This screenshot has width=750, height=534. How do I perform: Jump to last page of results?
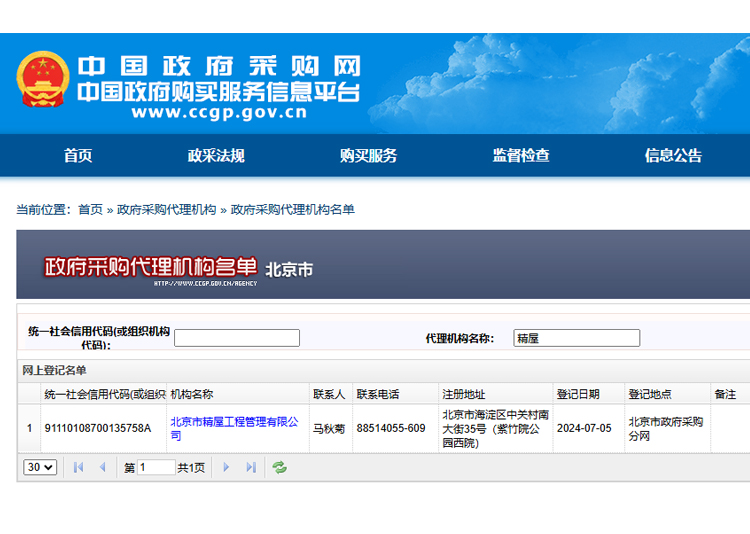coord(251,467)
